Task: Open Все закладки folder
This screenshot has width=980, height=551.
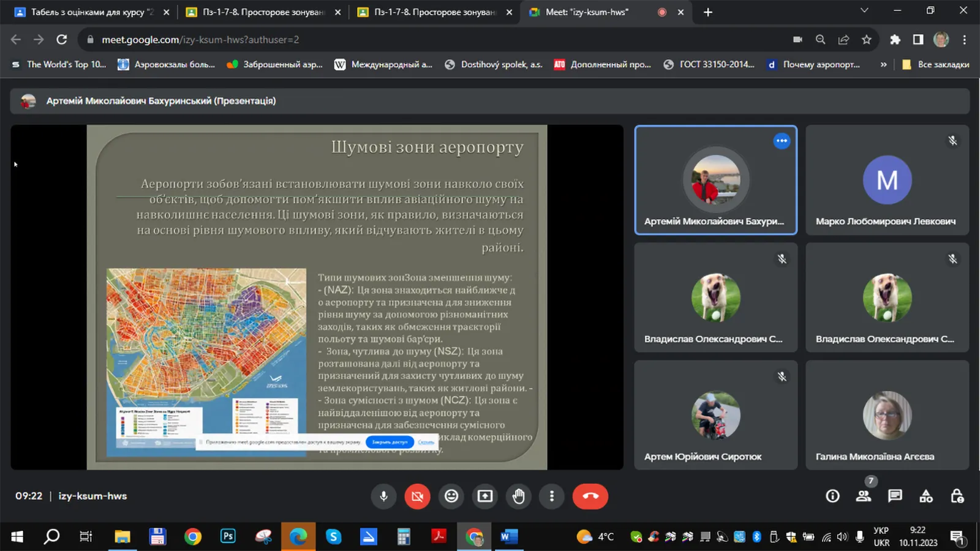Action: click(936, 64)
